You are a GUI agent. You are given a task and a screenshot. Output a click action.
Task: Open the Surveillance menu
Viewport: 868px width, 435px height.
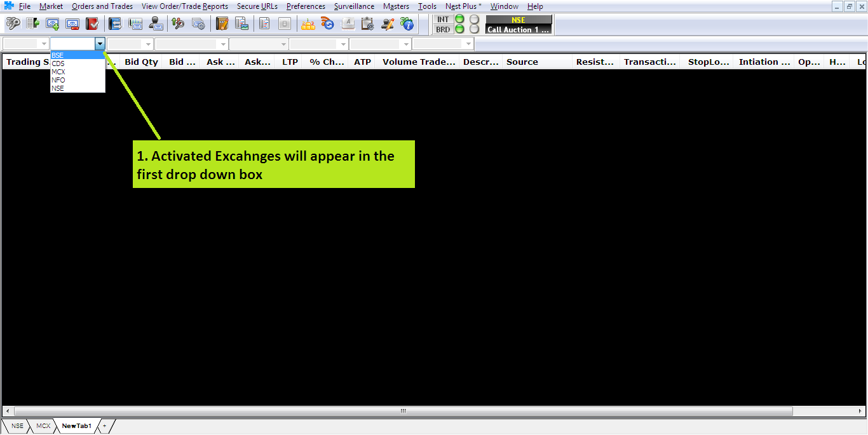pyautogui.click(x=354, y=6)
